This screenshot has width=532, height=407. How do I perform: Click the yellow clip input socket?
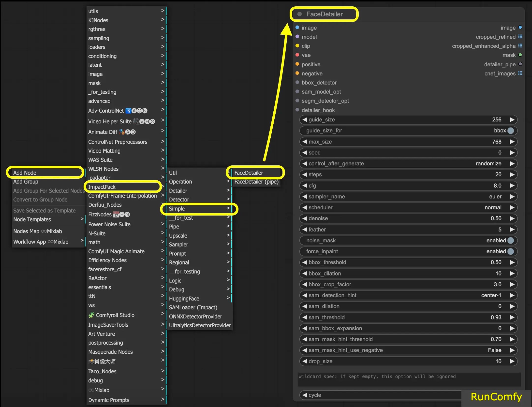click(297, 46)
